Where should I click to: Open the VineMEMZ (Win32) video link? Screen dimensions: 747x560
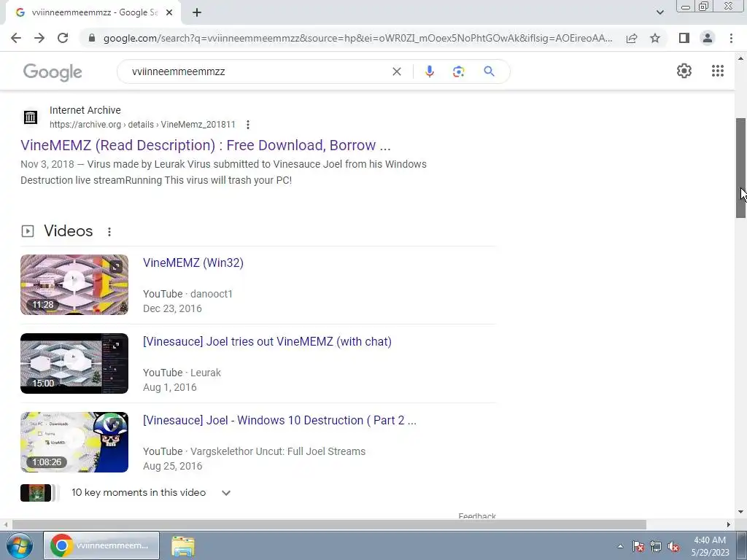[193, 262]
